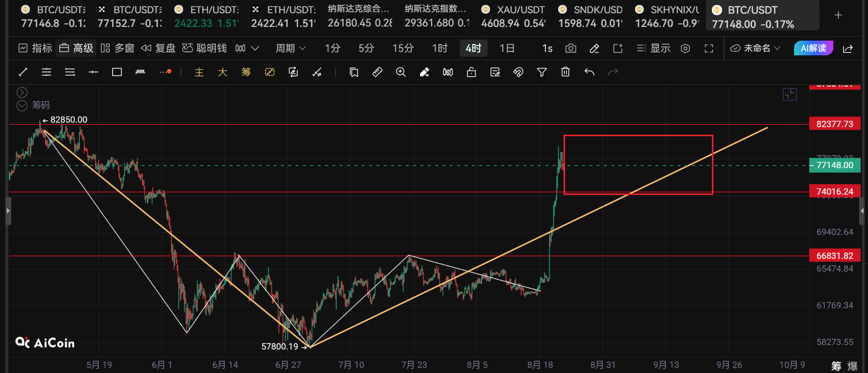Open the 高级 advanced mode

(76, 48)
